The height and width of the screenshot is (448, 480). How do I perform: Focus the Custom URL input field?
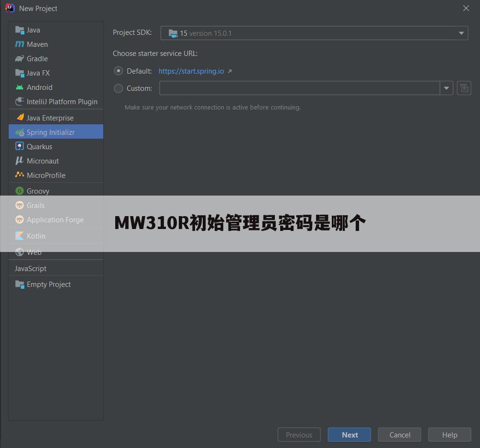[300, 88]
